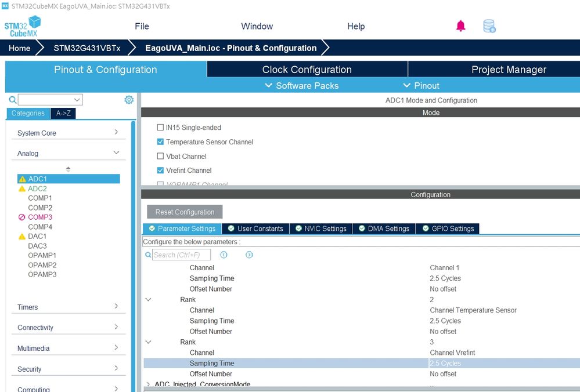This screenshot has height=392, width=580.
Task: Click the Channel Vrefint value
Action: coord(452,353)
